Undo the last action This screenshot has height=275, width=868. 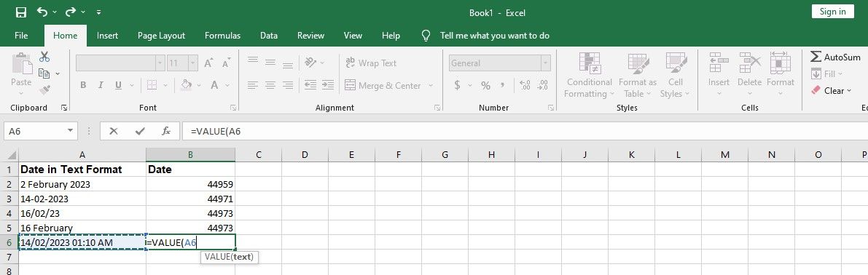tap(42, 12)
